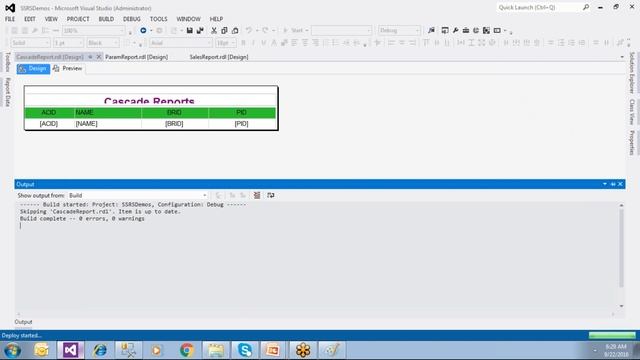Select the [NAME] field cell
Image resolution: width=640 pixels, height=360 pixels.
pyautogui.click(x=108, y=124)
